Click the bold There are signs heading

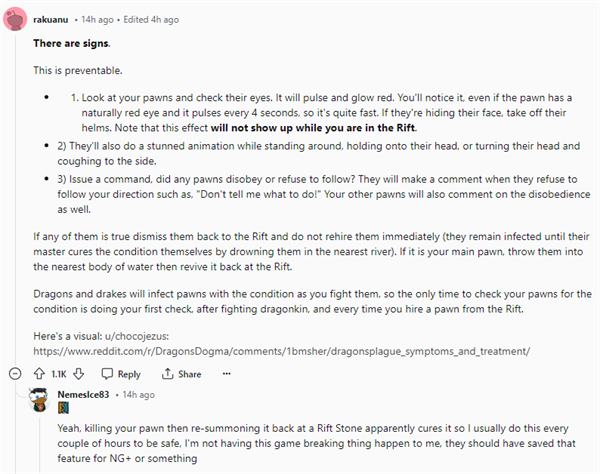72,44
